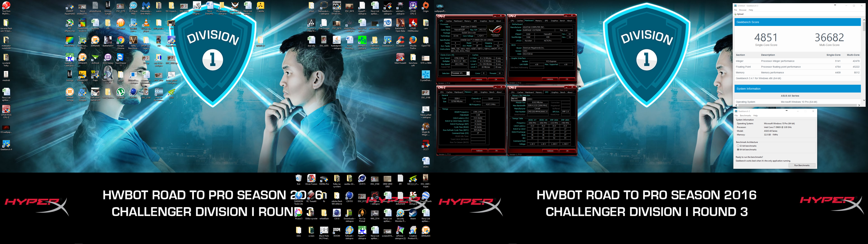
Task: Select the Uplay desktop icon
Action: [x=388, y=24]
